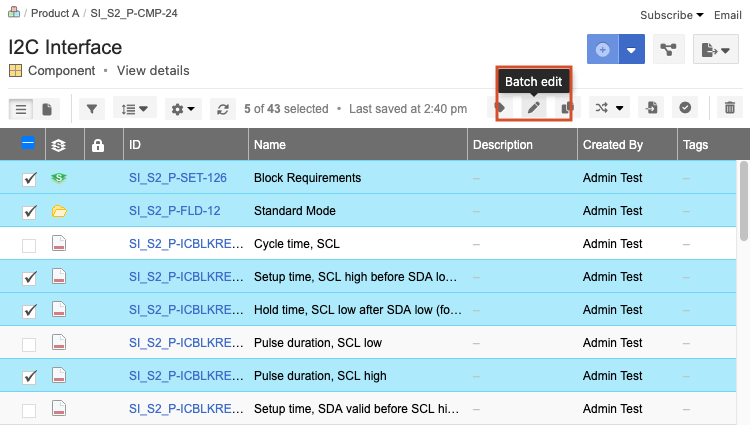Open the SI_S2_P-SET-126 item link
The height and width of the screenshot is (425, 750).
pos(177,178)
